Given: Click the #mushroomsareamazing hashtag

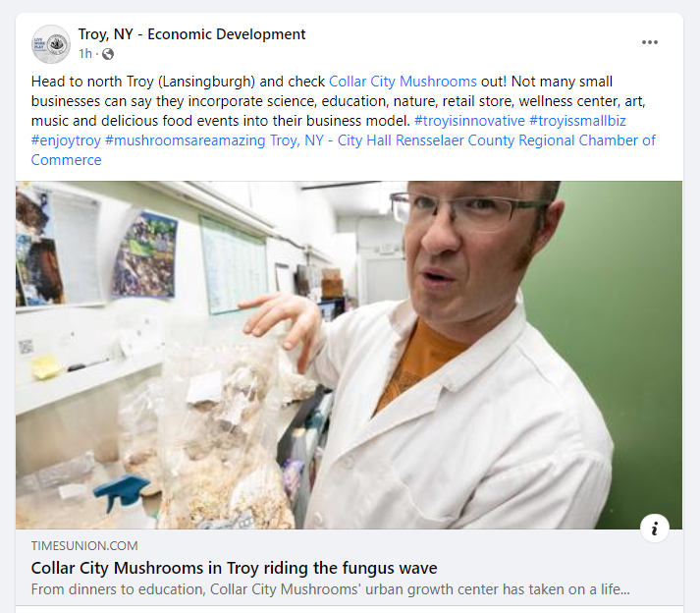Looking at the screenshot, I should click(186, 140).
